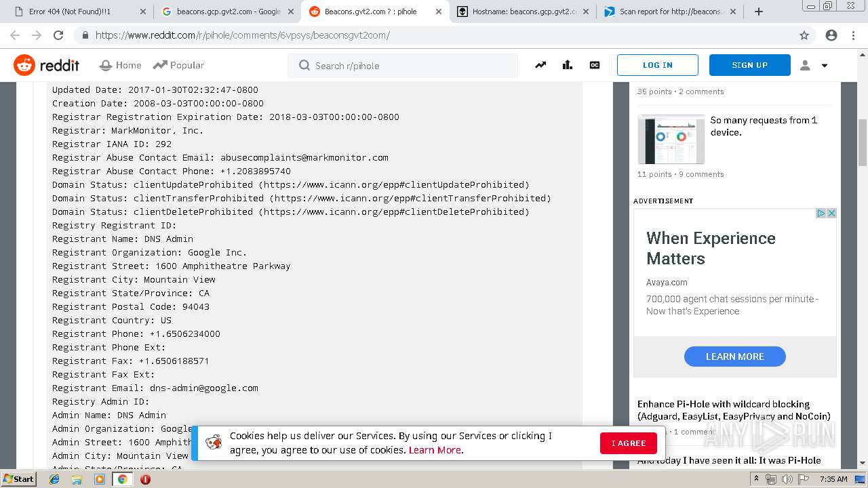Open the volume speaker tray icon

[787, 479]
